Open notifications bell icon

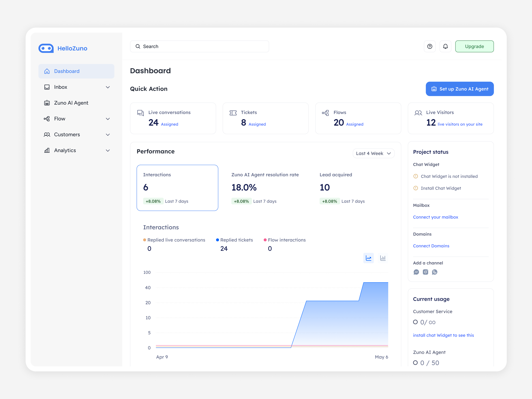445,46
